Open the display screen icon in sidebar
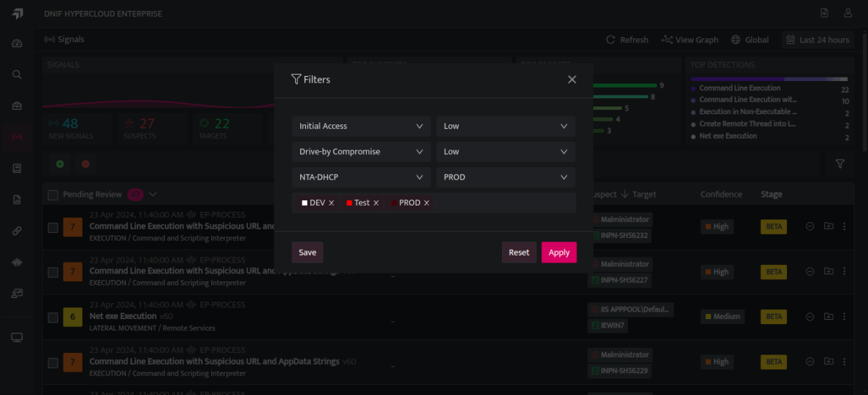Screen dimensions: 868x395 coord(17,337)
